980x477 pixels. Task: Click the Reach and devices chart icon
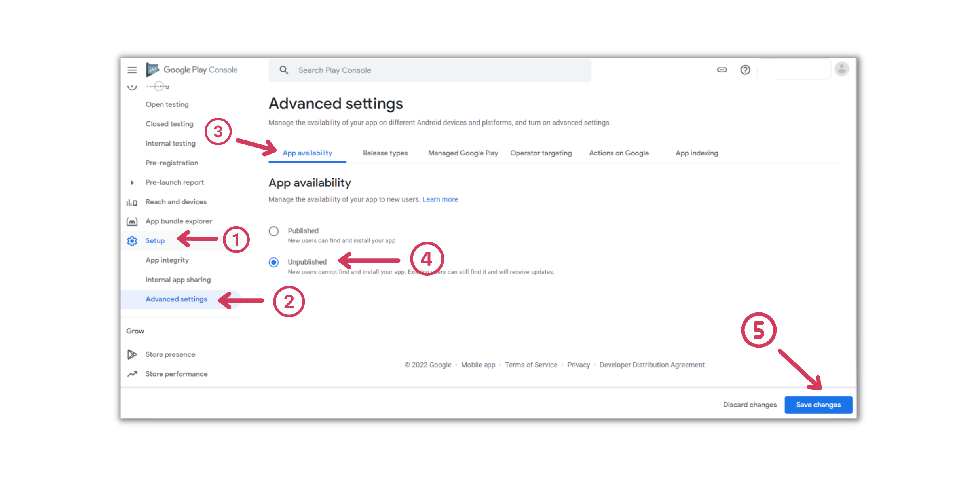132,202
